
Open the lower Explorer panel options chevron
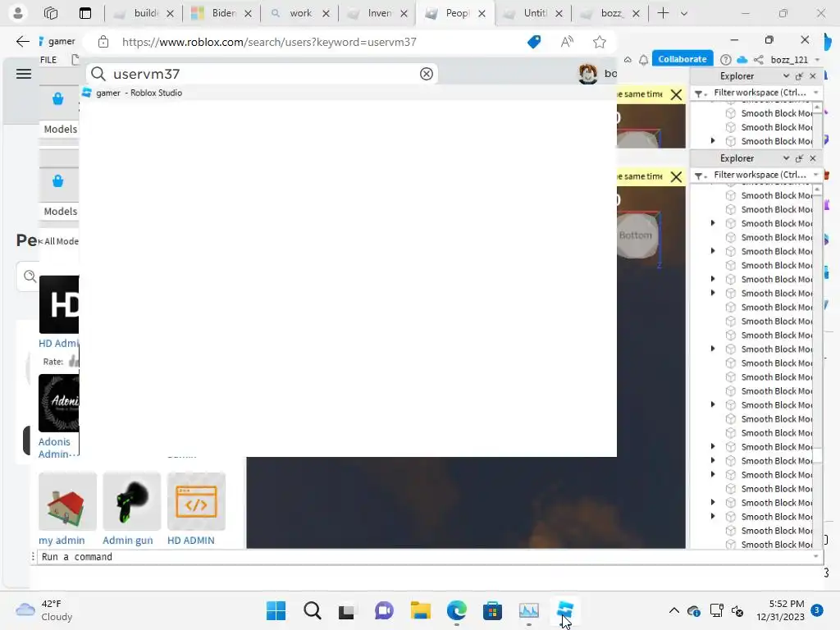pos(786,158)
